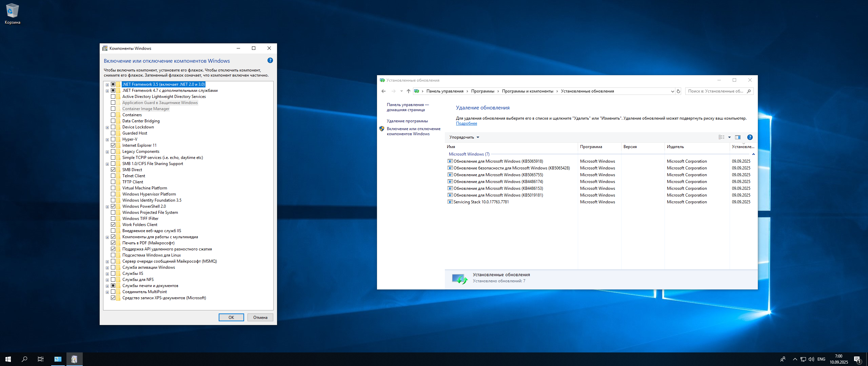Show hidden tray icons chevron
This screenshot has height=366, width=868.
click(795, 359)
